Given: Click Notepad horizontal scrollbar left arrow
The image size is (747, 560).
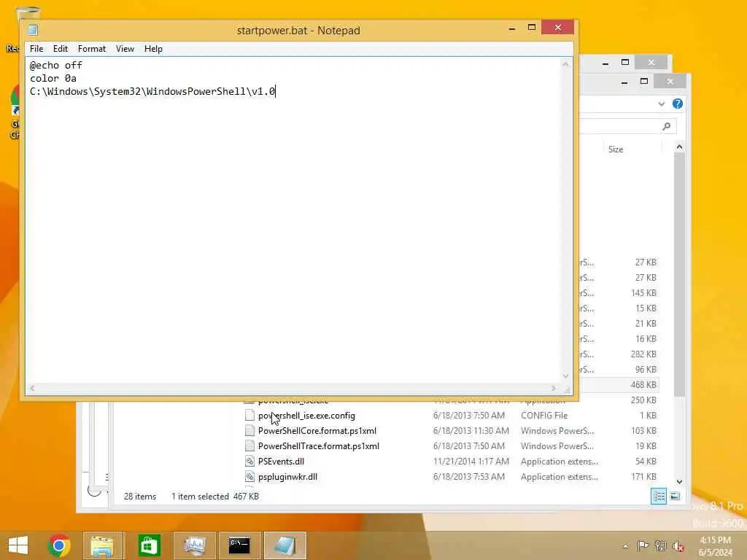Looking at the screenshot, I should pos(32,388).
